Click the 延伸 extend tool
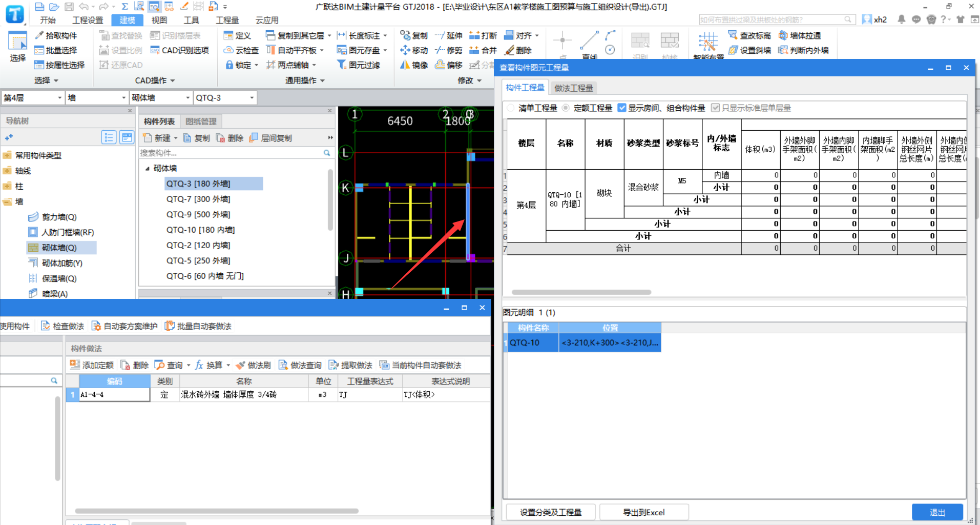Viewport: 980px width, 525px height. coord(449,35)
